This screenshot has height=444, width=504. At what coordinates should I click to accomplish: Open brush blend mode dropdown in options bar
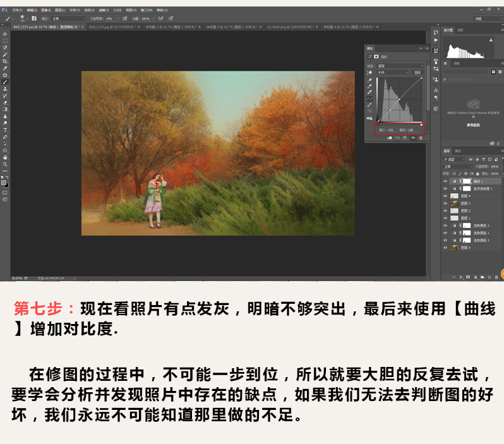tap(68, 19)
